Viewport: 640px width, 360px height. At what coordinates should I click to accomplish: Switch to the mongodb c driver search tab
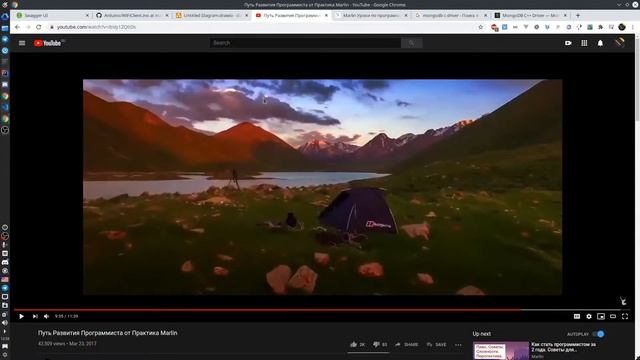click(x=451, y=15)
